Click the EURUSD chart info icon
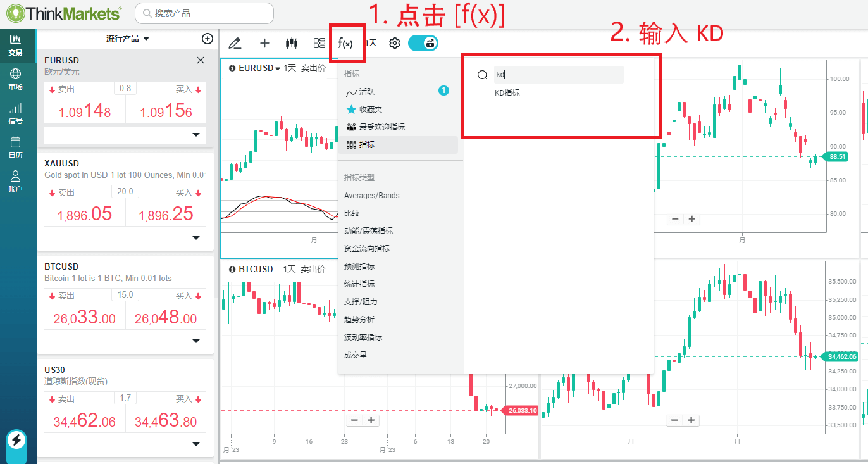 click(232, 68)
